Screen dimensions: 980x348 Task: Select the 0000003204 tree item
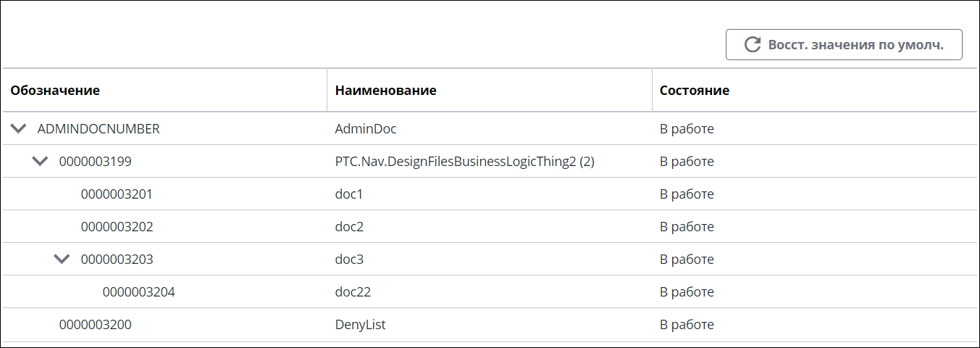(x=139, y=292)
